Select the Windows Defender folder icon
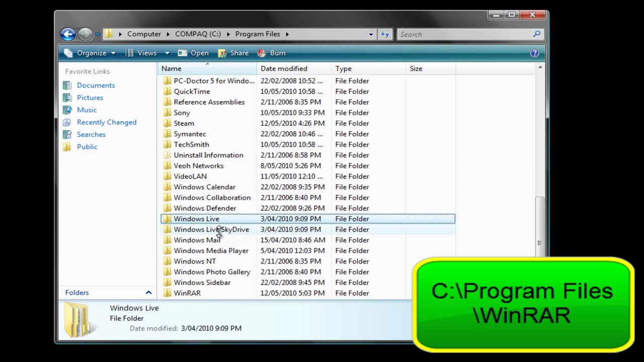 (167, 208)
